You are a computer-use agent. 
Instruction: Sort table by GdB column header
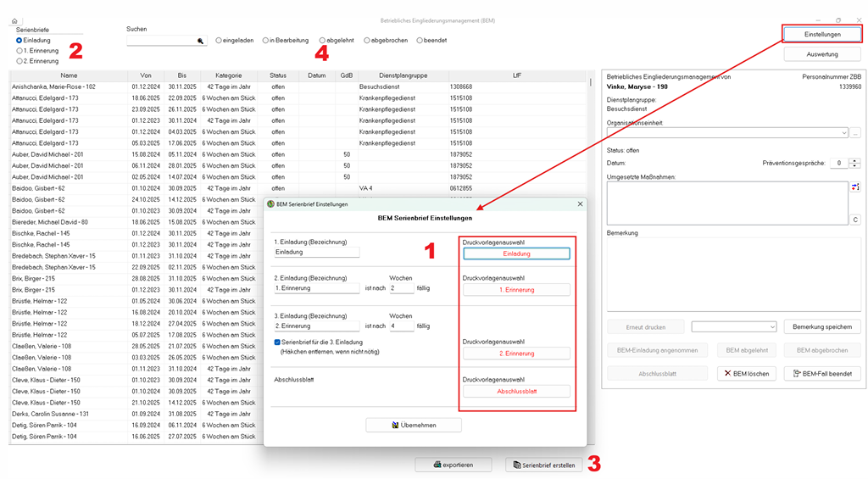click(347, 75)
